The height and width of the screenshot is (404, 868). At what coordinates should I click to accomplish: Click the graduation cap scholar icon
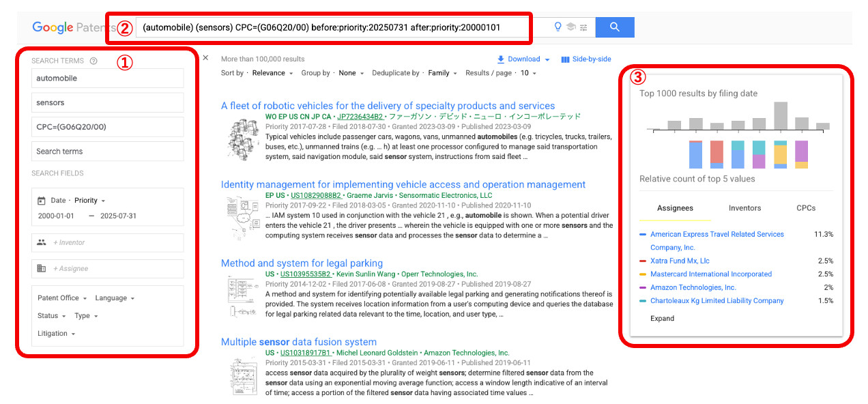coord(570,27)
